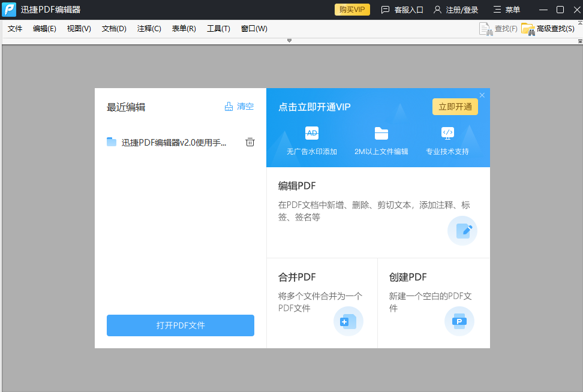Open the 菜单 hamburger menu
The height and width of the screenshot is (392, 583).
coord(506,10)
